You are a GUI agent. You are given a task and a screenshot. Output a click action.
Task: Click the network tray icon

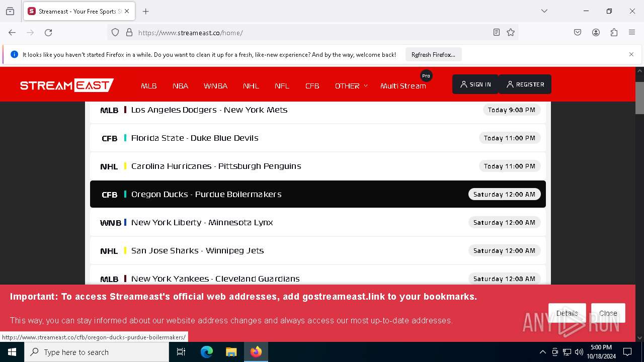567,352
